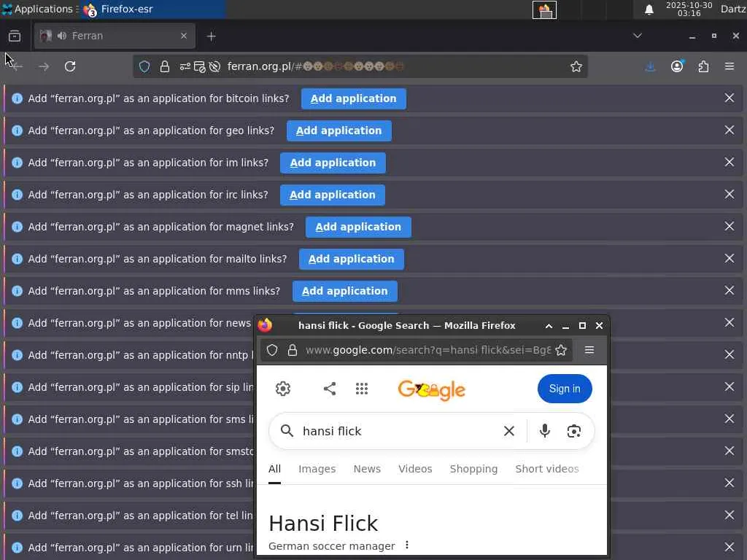The width and height of the screenshot is (747, 560).
Task: Open notifications bell in top panel
Action: (x=649, y=9)
